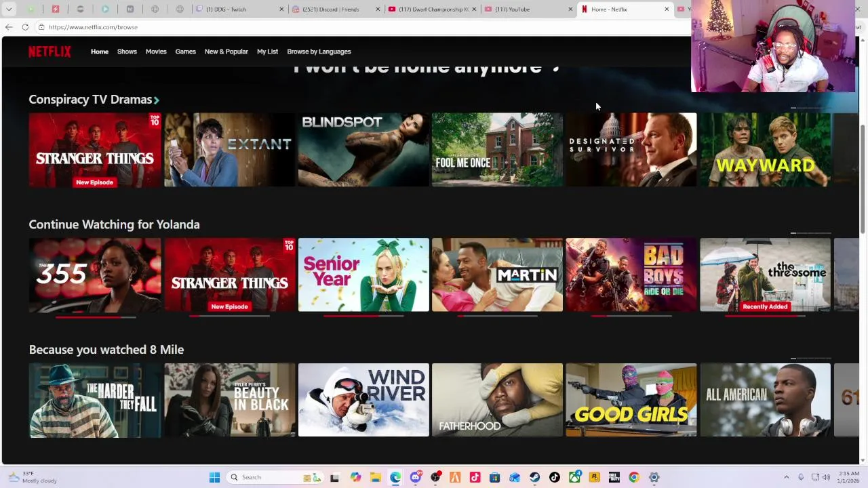Open Call of Duty from taskbar
This screenshot has height=488, width=868.
[614, 477]
